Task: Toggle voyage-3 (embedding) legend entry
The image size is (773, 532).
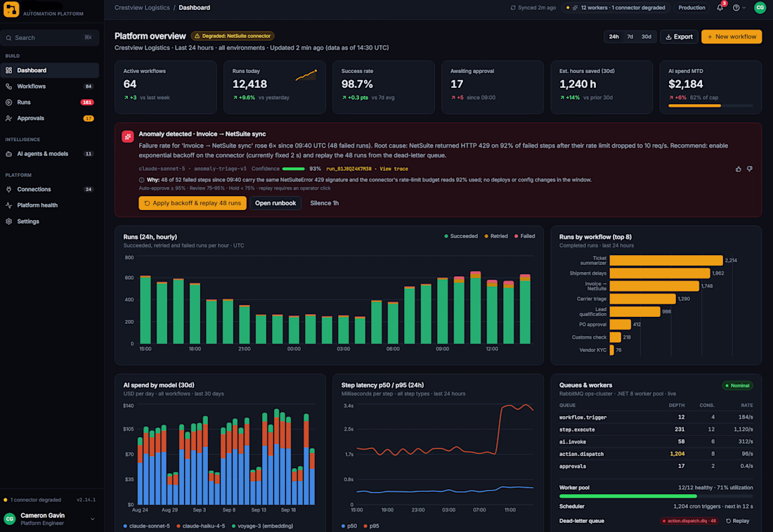Action: click(x=262, y=526)
